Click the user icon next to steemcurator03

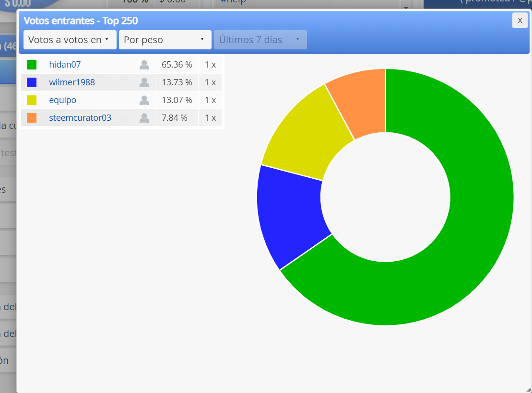point(144,118)
